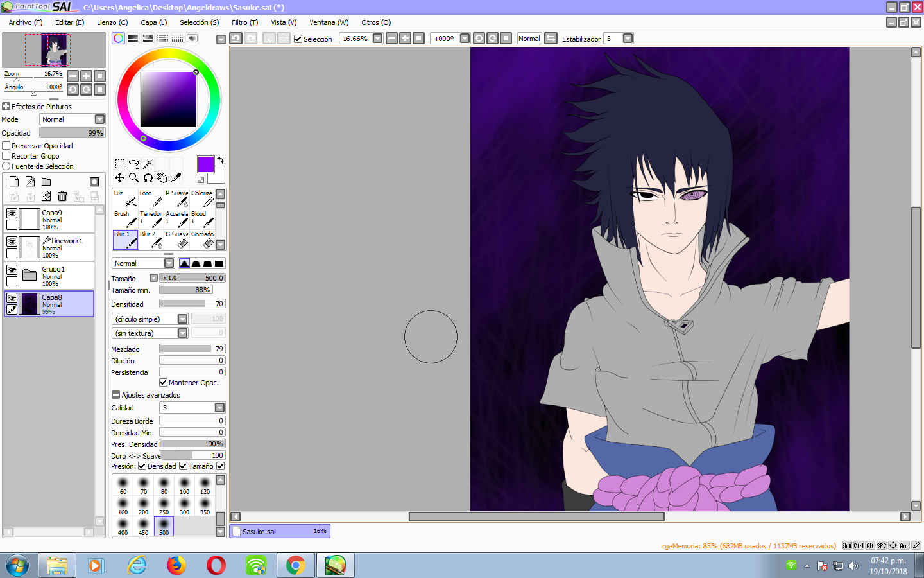
Task: Zoom out using the toolbar minus button
Action: pyautogui.click(x=392, y=39)
